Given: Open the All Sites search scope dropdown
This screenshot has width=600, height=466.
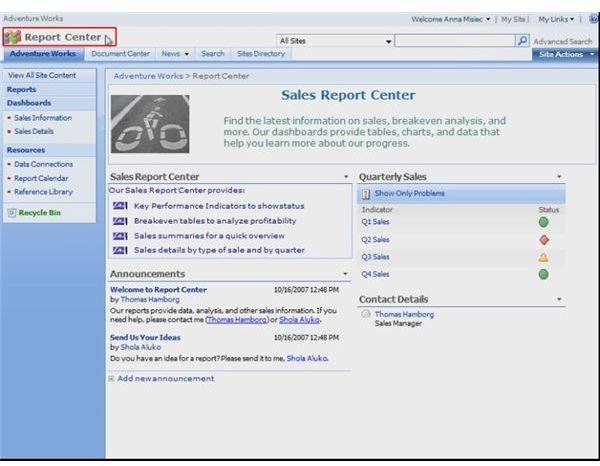Looking at the screenshot, I should pyautogui.click(x=334, y=41).
